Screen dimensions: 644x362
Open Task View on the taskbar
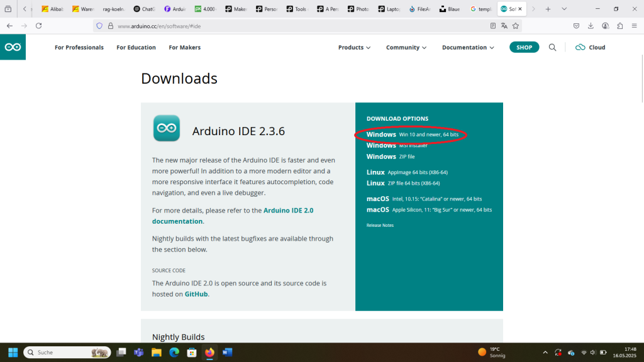[121, 353]
